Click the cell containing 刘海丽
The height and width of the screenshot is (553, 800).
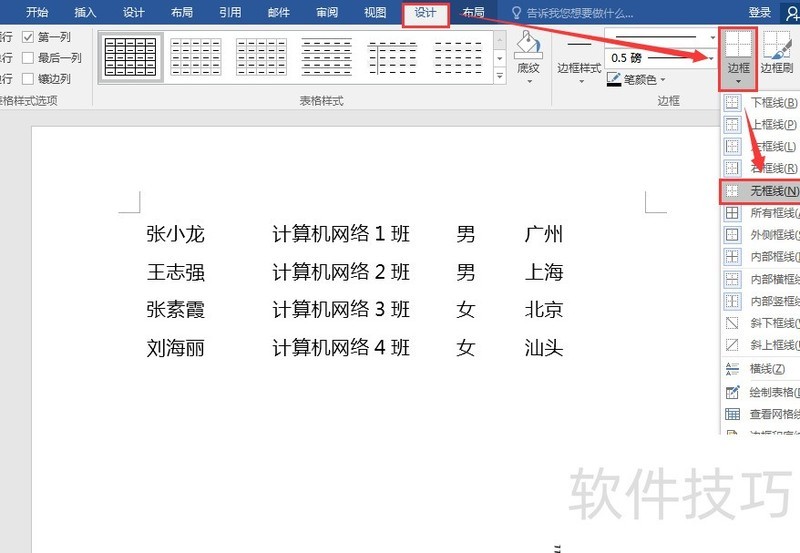pos(176,348)
